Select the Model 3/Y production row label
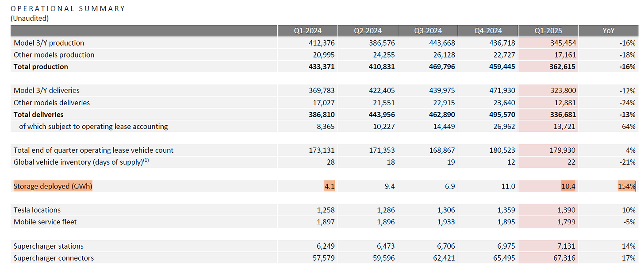The width and height of the screenshot is (644, 277). pos(49,43)
